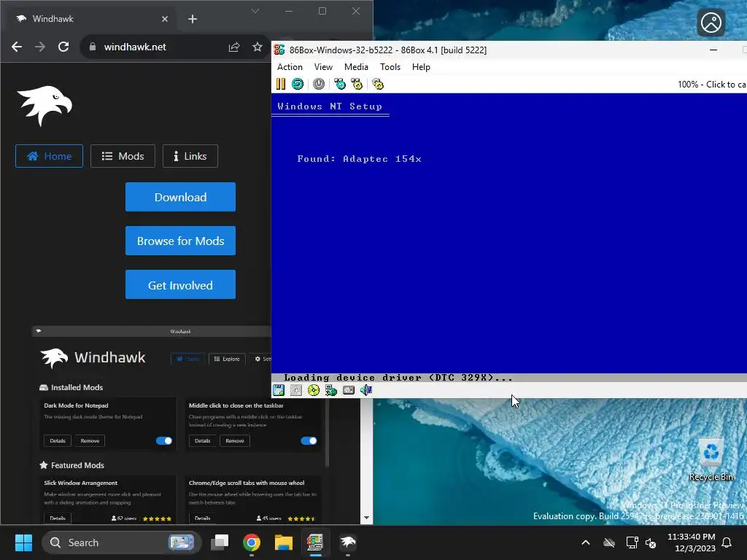Click the empty drive status icon
This screenshot has width=747, height=560.
[x=296, y=391]
